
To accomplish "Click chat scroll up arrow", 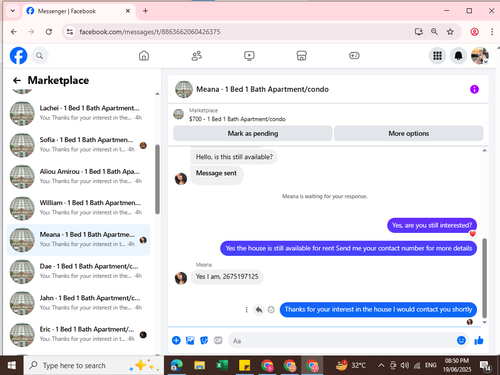I will [x=484, y=151].
